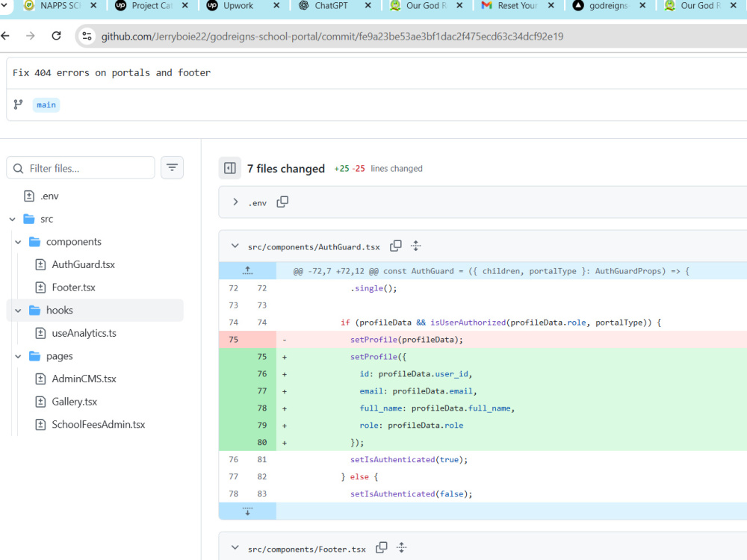Copy the AuthGuard.tsx file path
The image size is (747, 560).
point(396,246)
